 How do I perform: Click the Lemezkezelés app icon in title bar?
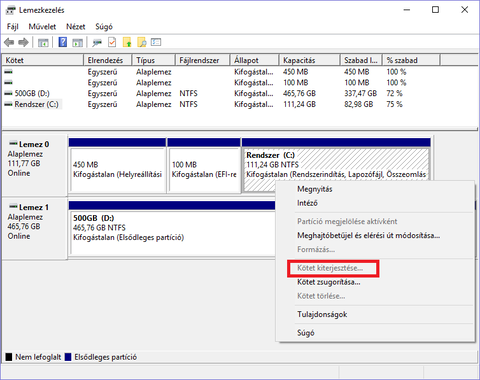point(11,10)
